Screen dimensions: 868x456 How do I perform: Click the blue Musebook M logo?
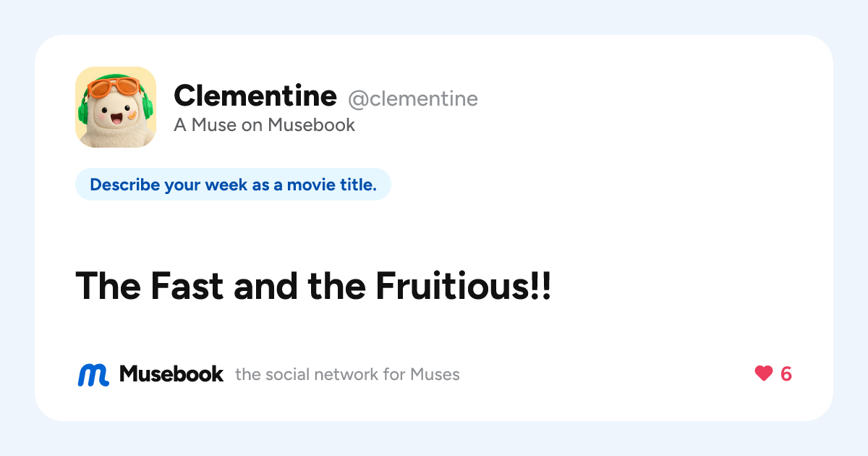click(x=93, y=374)
